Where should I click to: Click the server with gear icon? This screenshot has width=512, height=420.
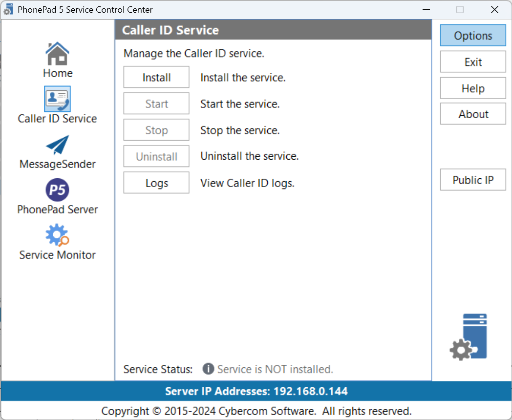point(469,337)
